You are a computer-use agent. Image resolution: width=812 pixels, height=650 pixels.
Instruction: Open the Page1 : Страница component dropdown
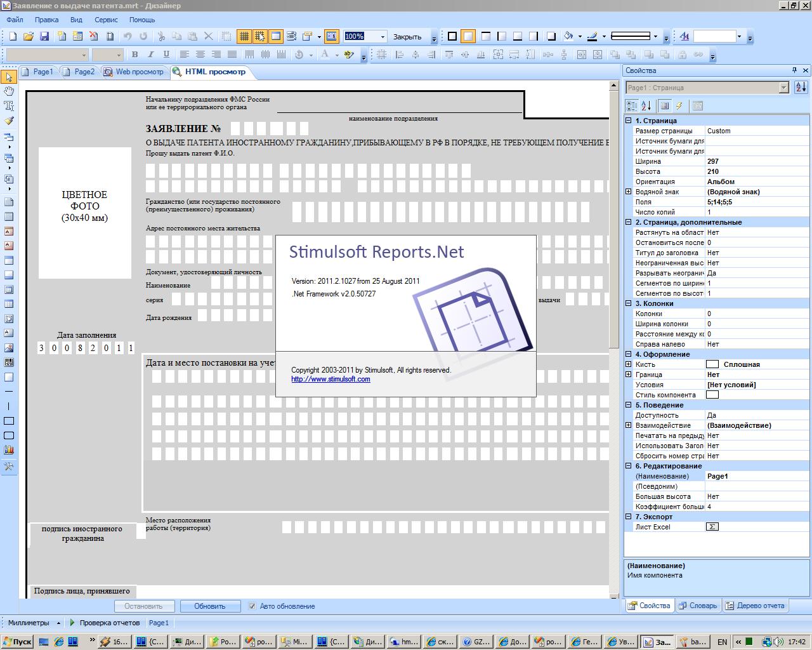coord(783,88)
